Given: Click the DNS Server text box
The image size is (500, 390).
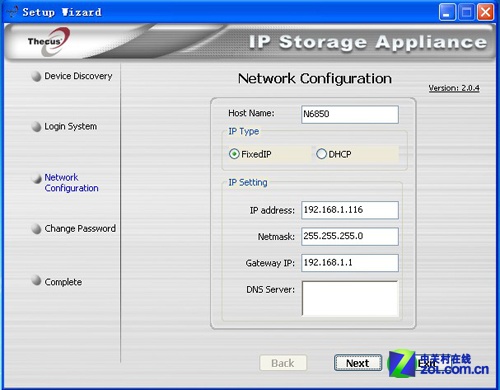Looking at the screenshot, I should point(350,298).
